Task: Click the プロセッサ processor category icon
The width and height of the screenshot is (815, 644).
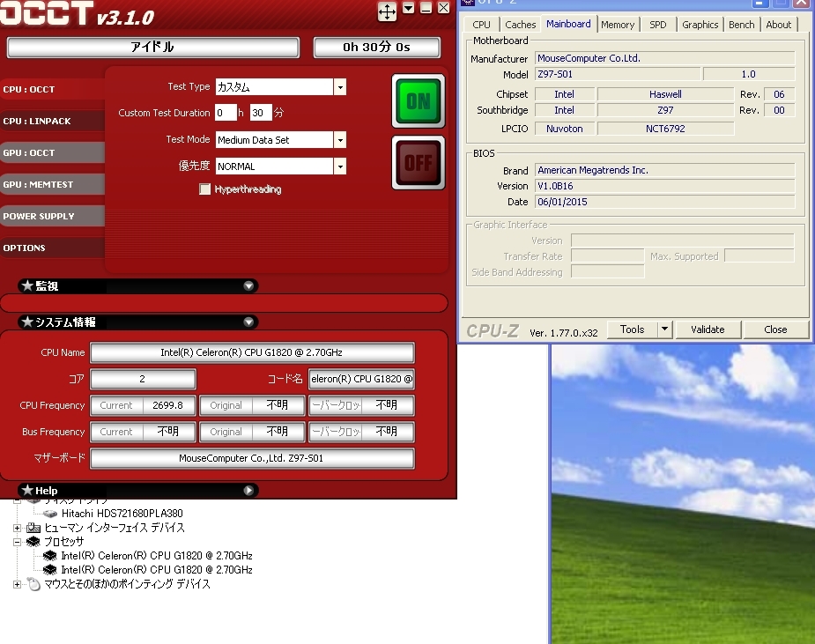Action: 33,542
